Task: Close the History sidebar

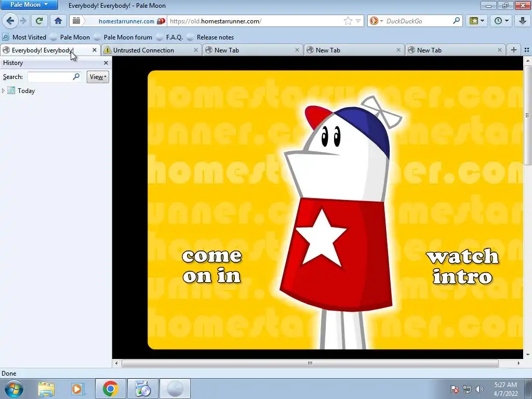Action: [x=106, y=63]
